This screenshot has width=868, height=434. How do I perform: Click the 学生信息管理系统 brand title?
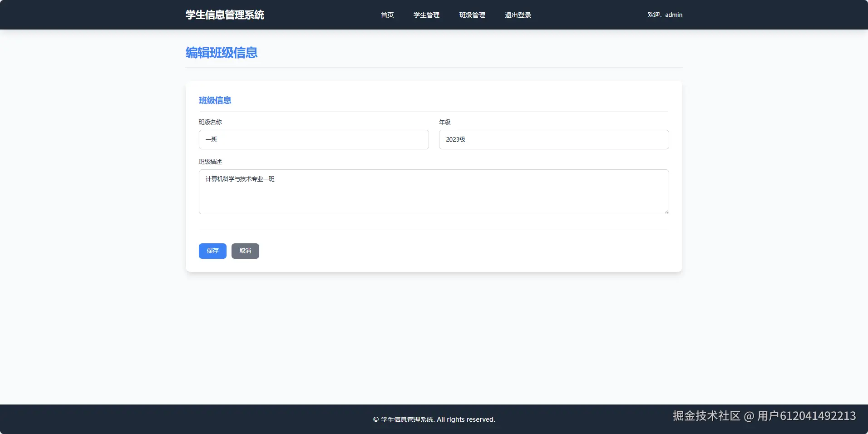[x=225, y=15]
